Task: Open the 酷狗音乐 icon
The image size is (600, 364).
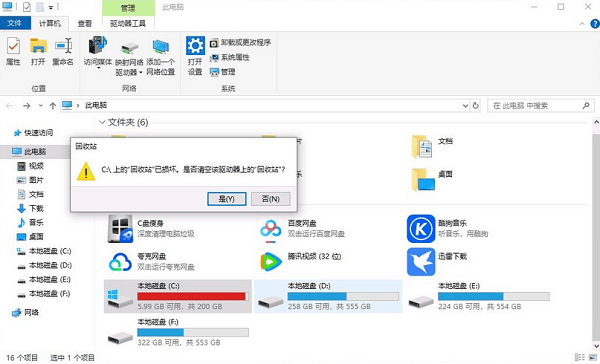Action: click(x=421, y=229)
